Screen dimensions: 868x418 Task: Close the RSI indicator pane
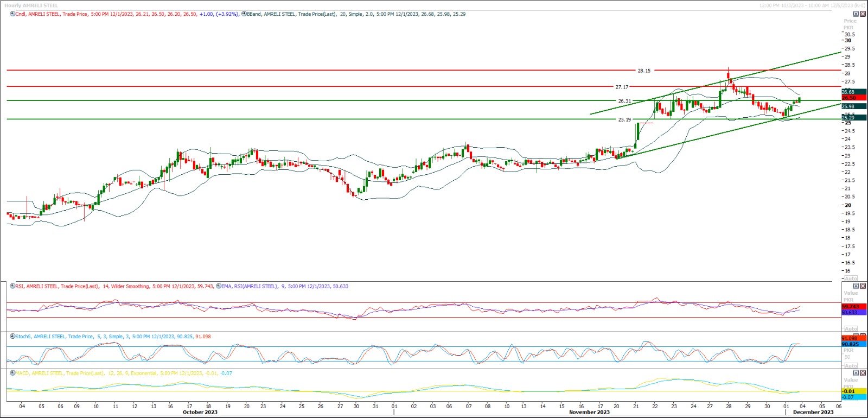863,286
